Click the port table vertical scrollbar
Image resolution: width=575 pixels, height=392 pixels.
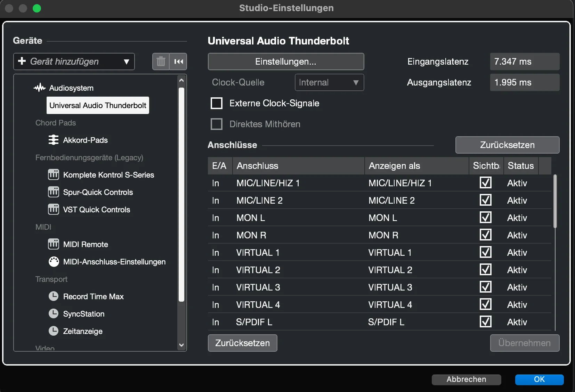click(555, 202)
